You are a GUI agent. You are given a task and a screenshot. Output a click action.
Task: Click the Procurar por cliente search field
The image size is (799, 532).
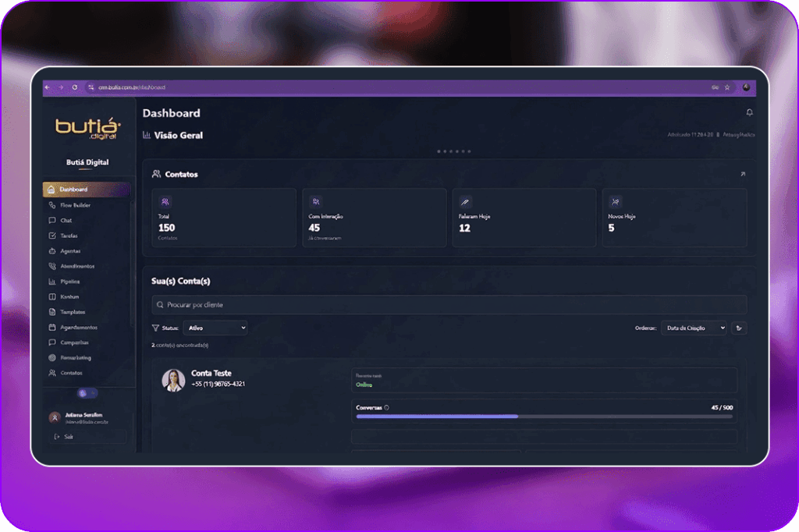point(449,305)
